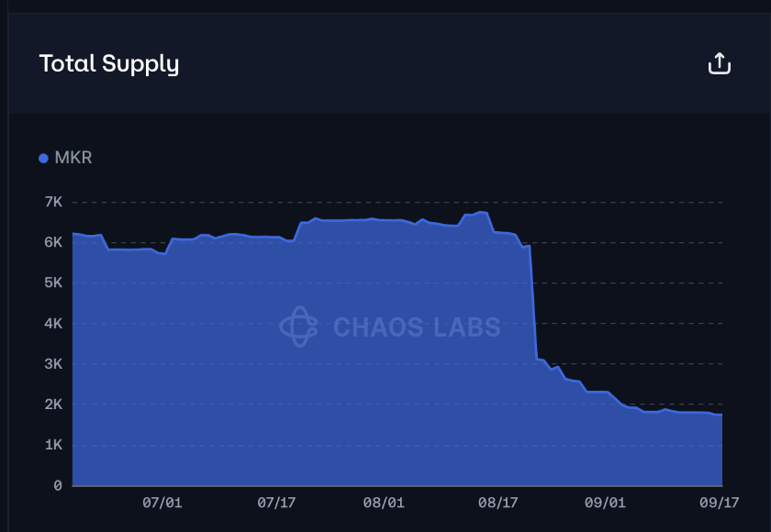Image resolution: width=771 pixels, height=532 pixels.
Task: Click the 0 y-axis label
Action: coord(57,485)
